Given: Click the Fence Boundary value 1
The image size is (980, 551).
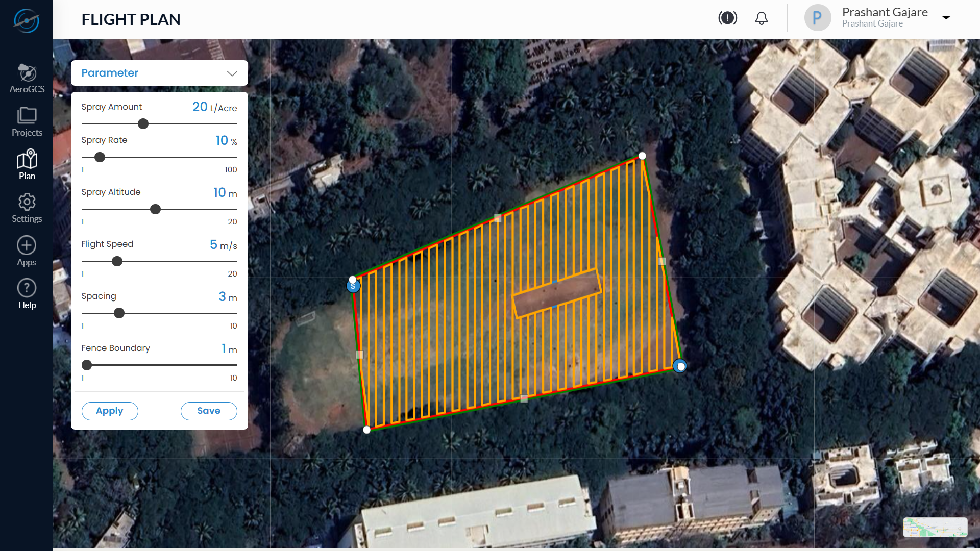Looking at the screenshot, I should click(224, 348).
